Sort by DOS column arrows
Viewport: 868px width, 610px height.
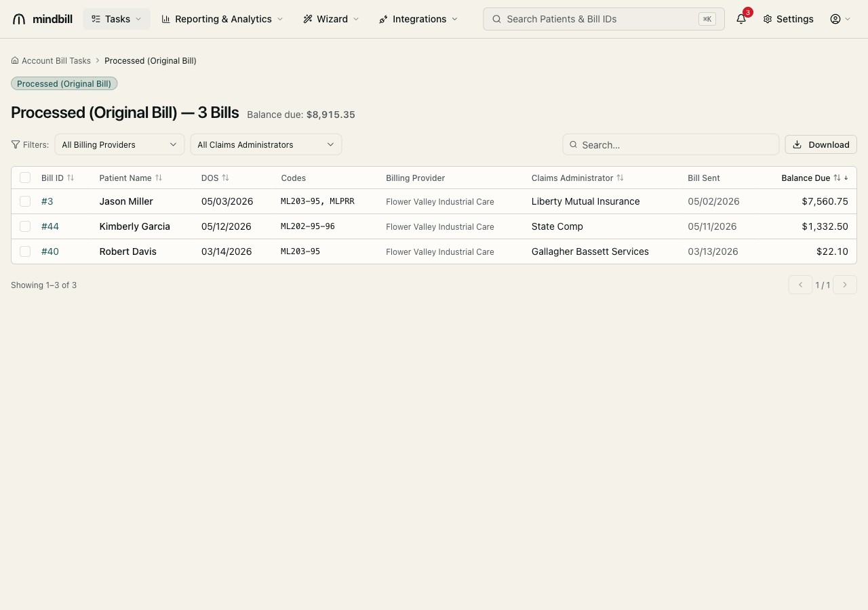[226, 178]
